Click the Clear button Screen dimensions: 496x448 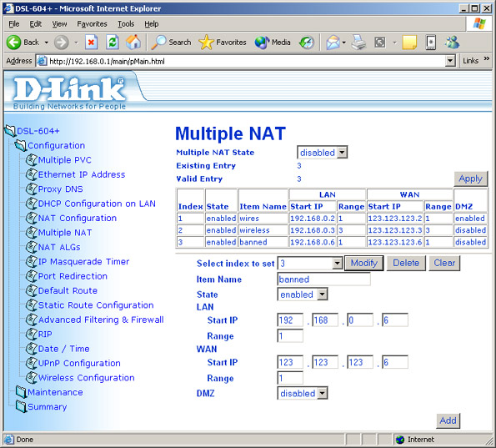(x=444, y=263)
